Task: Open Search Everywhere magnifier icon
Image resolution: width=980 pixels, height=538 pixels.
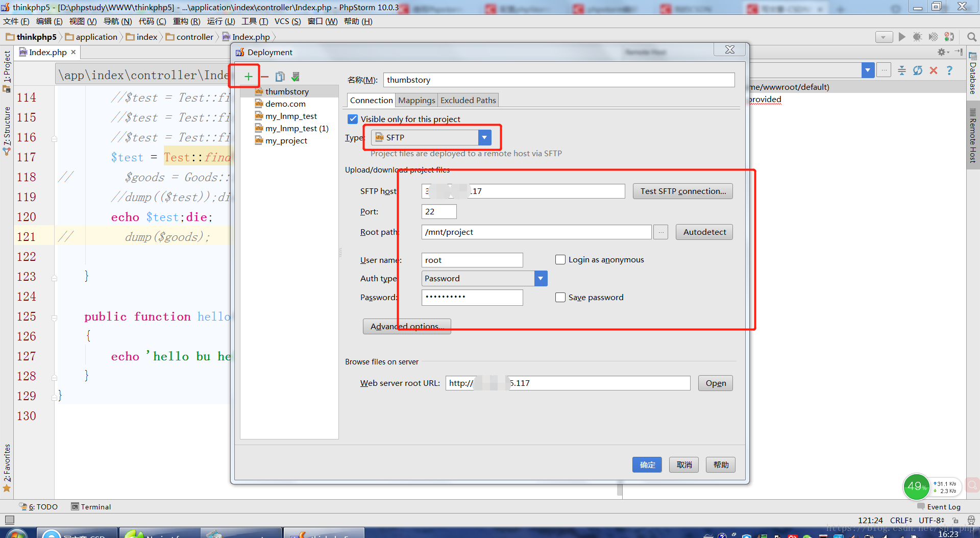Action: (972, 37)
